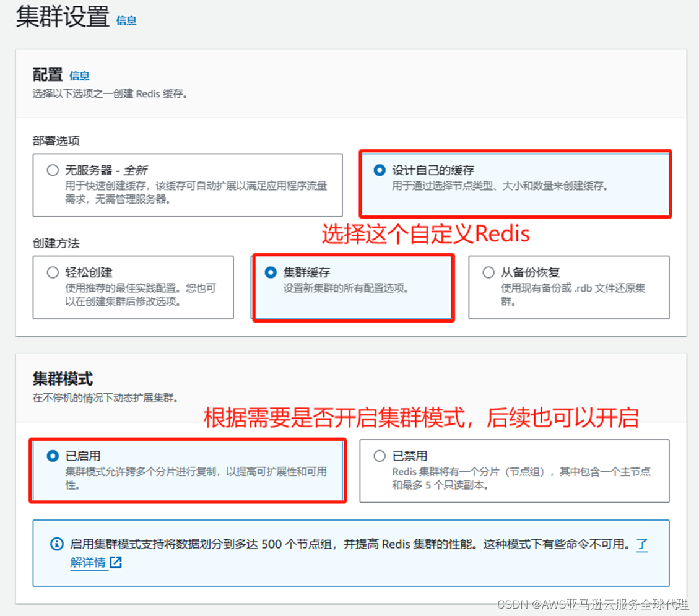The width and height of the screenshot is (699, 616).
Task: Open the 信息 link beside 集群设置 title
Action: pyautogui.click(x=126, y=20)
